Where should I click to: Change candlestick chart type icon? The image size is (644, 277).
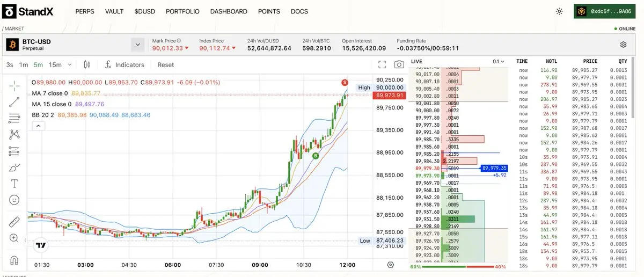87,65
